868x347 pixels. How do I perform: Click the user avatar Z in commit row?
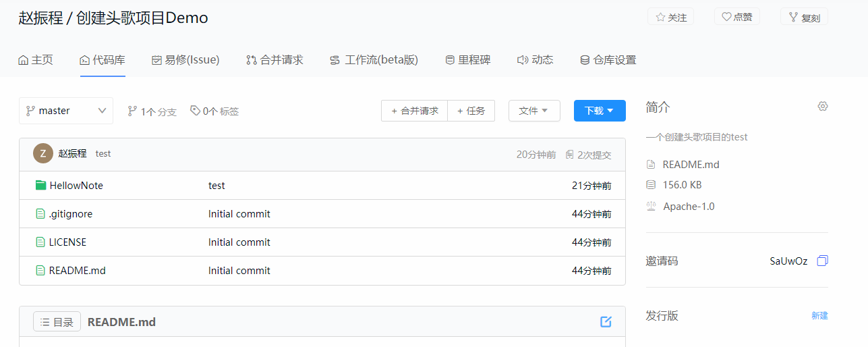[x=43, y=154]
